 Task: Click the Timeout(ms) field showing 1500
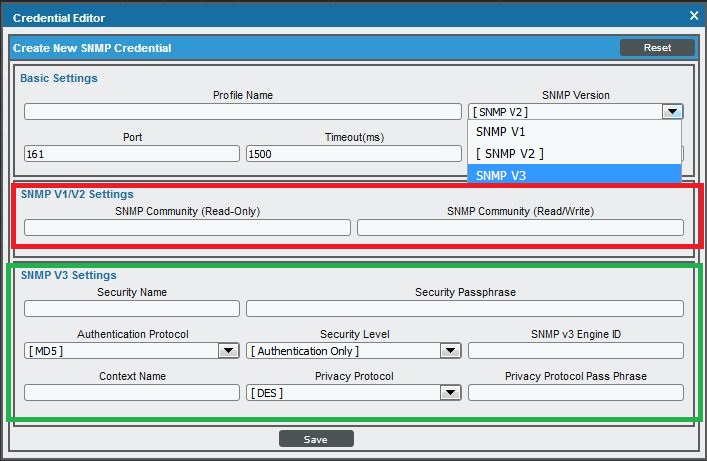pos(353,154)
